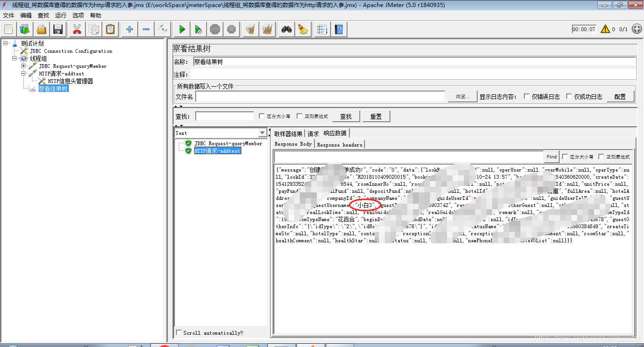The height and width of the screenshot is (347, 644).
Task: Click the Cut scissors icon
Action: click(x=77, y=30)
